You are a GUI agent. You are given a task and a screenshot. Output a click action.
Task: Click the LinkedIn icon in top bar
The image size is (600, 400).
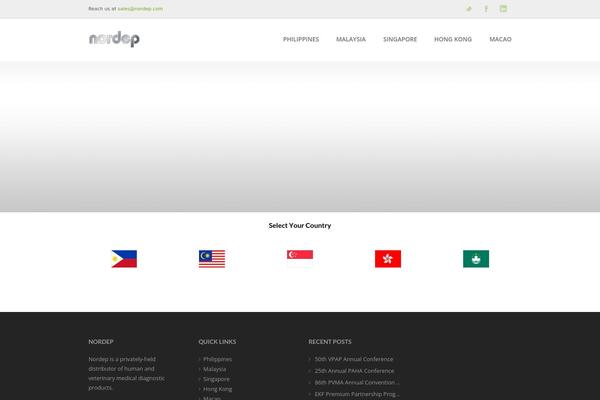[503, 8]
